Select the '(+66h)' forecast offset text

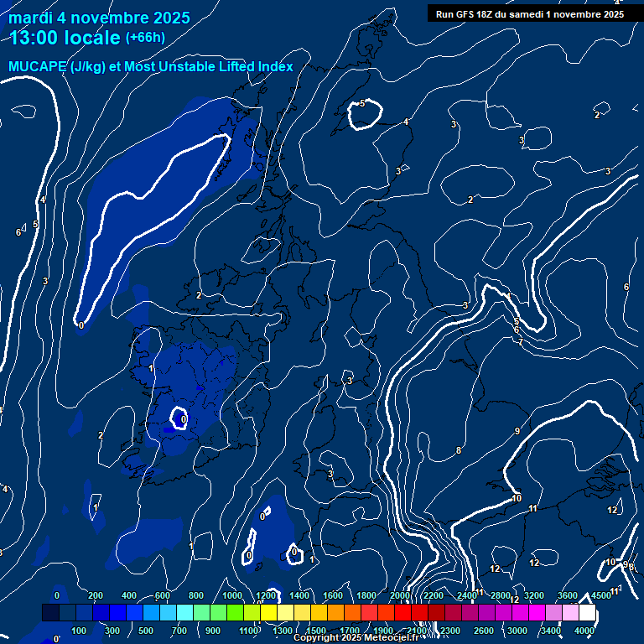coord(145,38)
